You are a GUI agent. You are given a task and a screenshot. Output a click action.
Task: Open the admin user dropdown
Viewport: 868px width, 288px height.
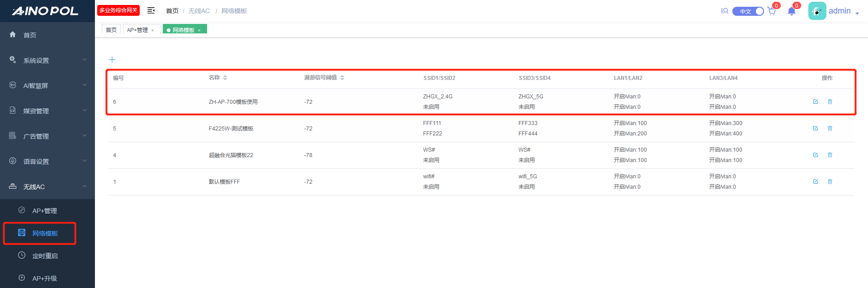tap(843, 11)
